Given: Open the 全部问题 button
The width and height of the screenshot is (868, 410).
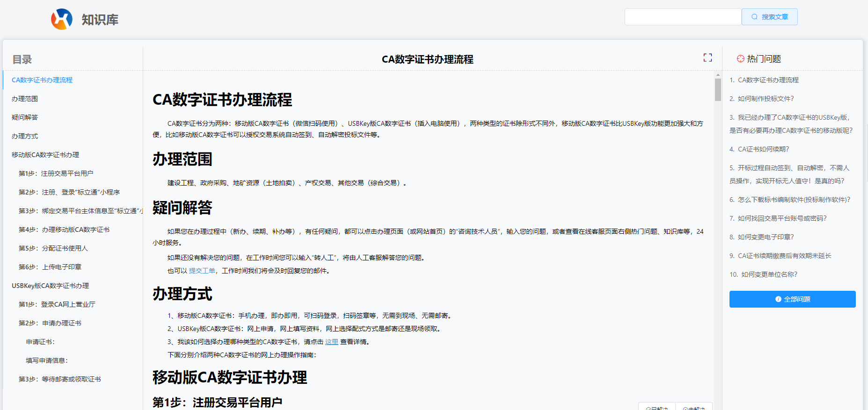Looking at the screenshot, I should coord(792,299).
